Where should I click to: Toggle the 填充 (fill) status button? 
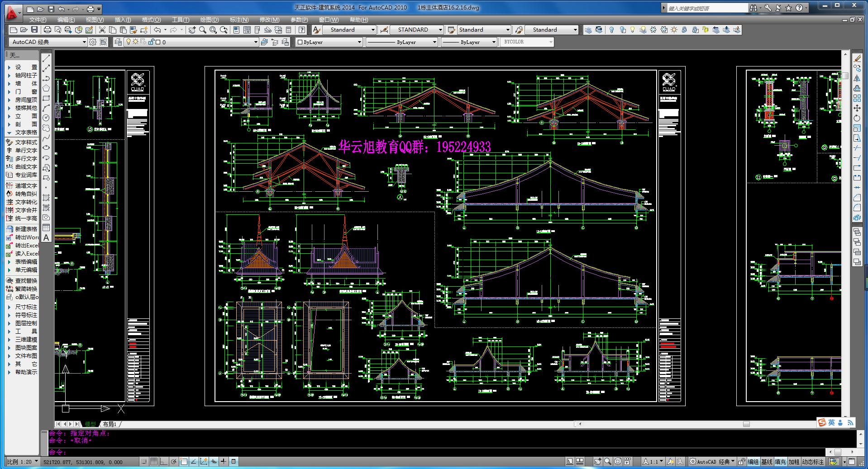pyautogui.click(x=780, y=462)
